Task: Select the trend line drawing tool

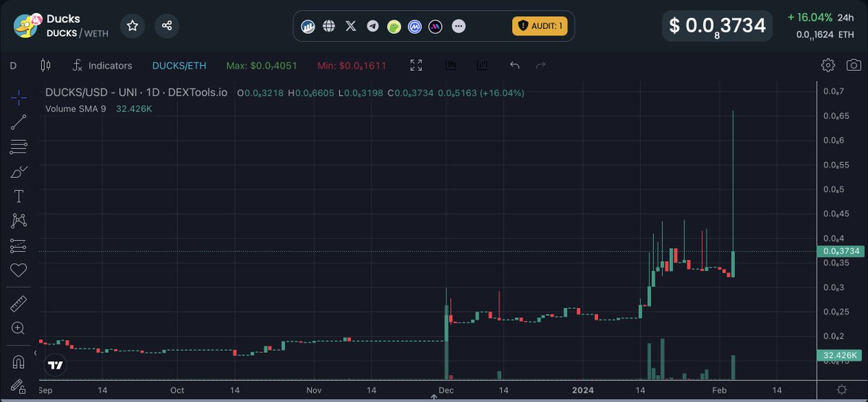Action: click(19, 121)
